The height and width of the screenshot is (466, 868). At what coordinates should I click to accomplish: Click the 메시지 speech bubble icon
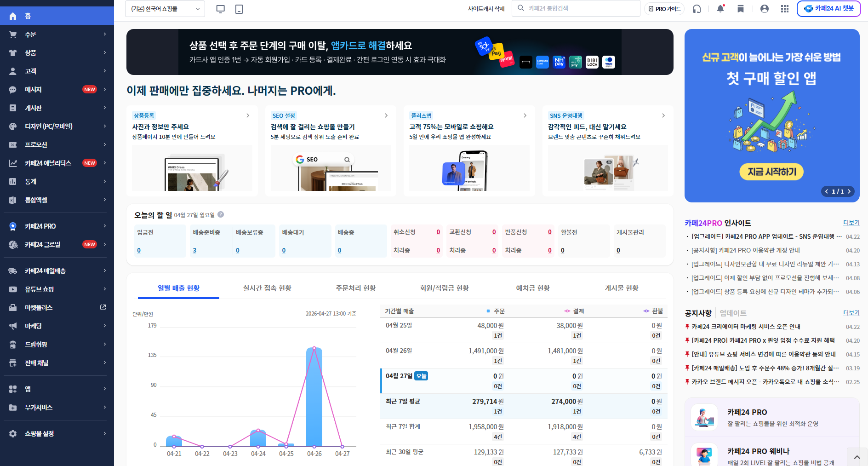13,90
